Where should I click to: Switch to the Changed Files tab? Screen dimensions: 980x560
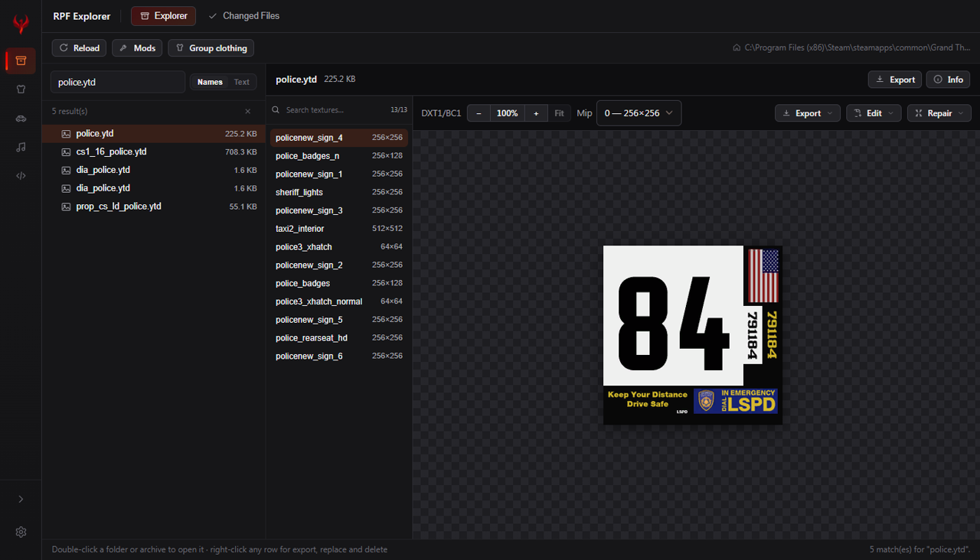tap(243, 15)
